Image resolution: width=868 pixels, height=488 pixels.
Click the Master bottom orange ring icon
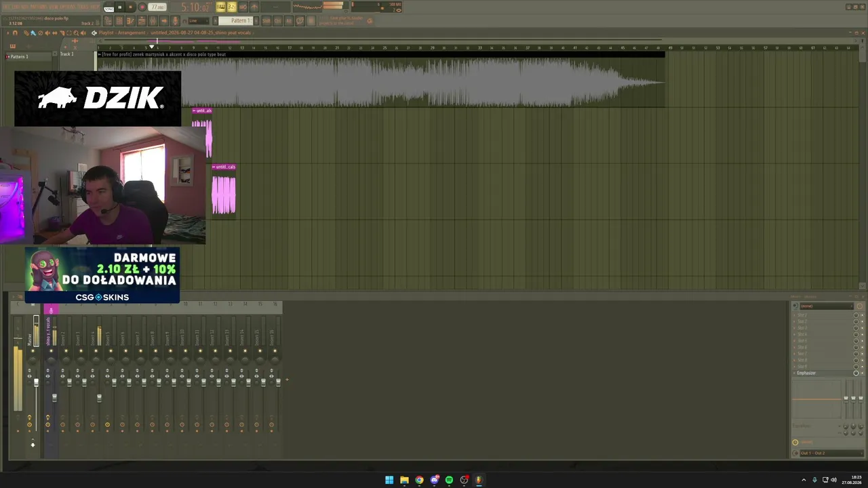pos(29,425)
